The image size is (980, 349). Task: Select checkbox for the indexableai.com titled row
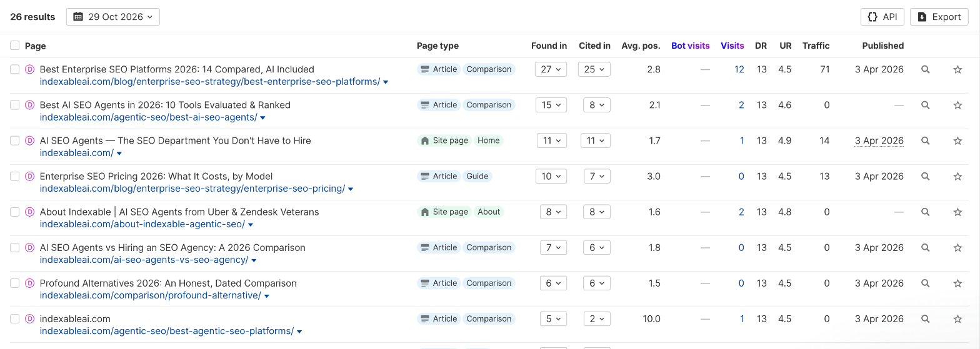click(x=15, y=318)
